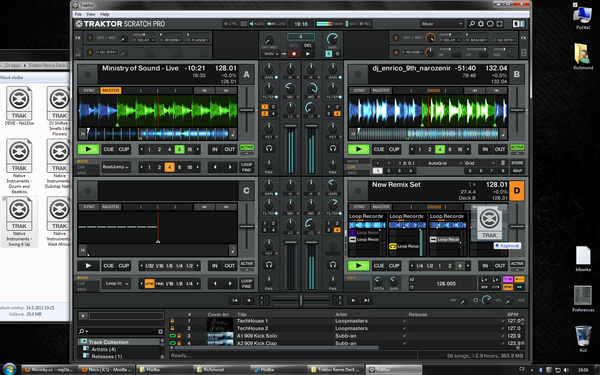Click Deck B tempo fader
The image size is (600, 375).
tap(517, 110)
